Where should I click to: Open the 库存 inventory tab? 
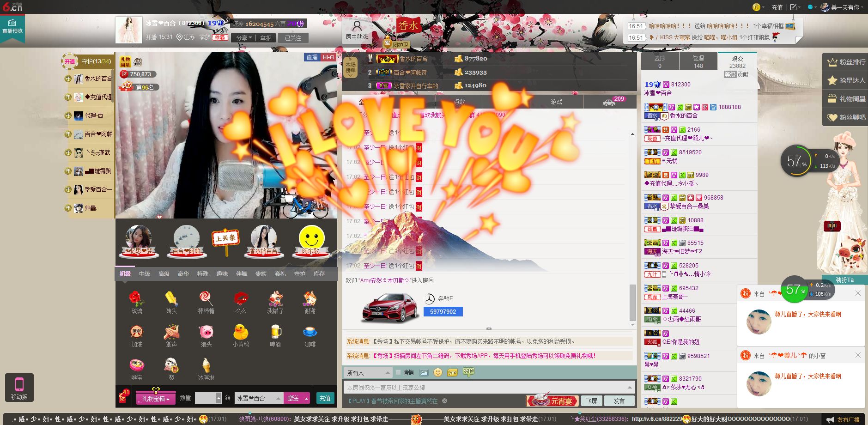click(319, 274)
